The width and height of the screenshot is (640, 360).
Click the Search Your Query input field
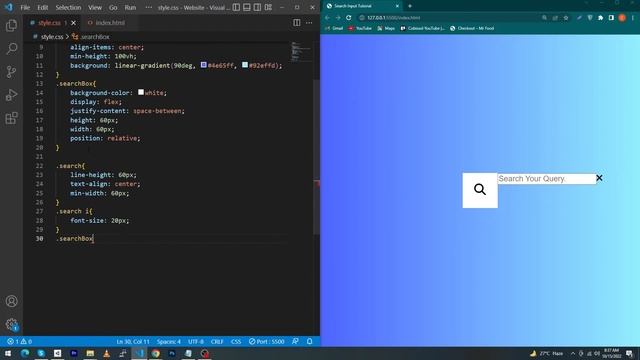tap(547, 179)
